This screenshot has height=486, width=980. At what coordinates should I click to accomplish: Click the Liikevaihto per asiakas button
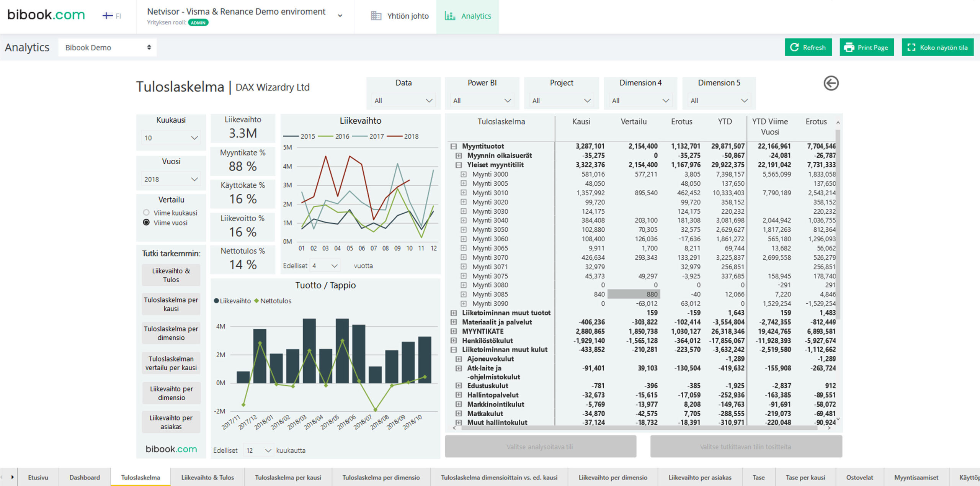[171, 422]
